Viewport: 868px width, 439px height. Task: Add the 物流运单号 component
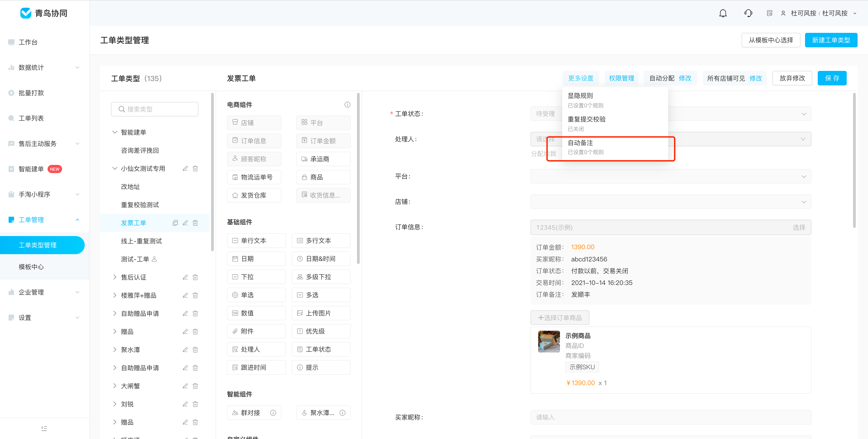point(254,177)
